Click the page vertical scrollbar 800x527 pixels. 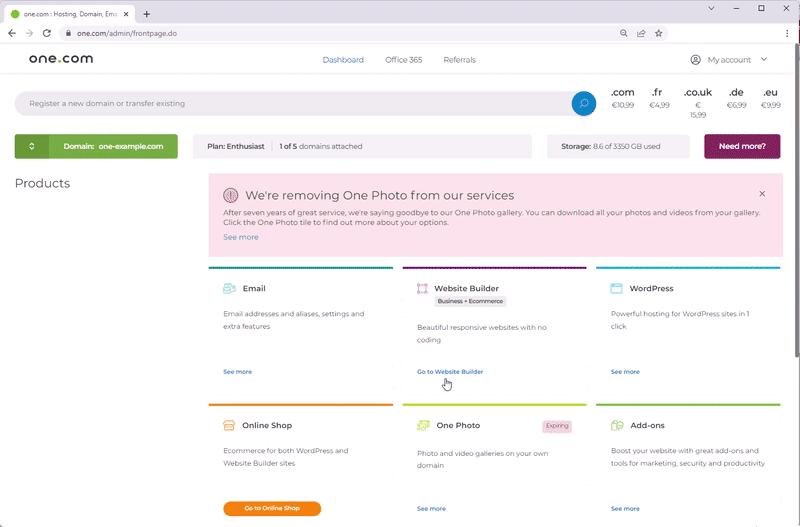pyautogui.click(x=796, y=202)
